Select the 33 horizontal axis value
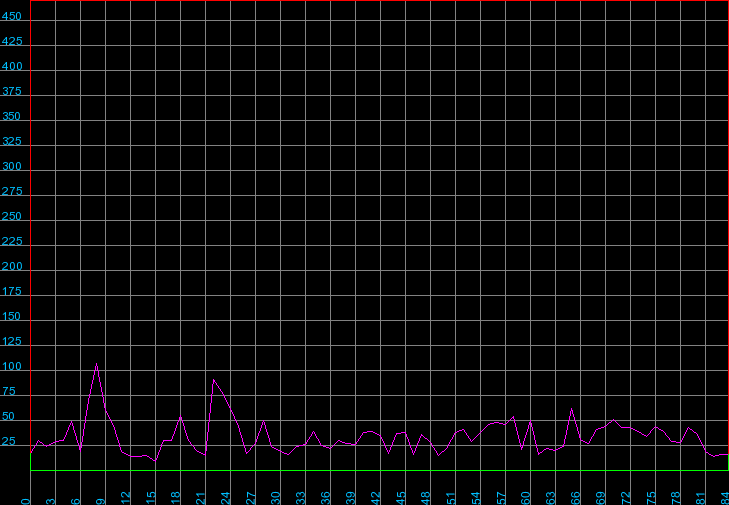729x505 pixels. tap(301, 498)
